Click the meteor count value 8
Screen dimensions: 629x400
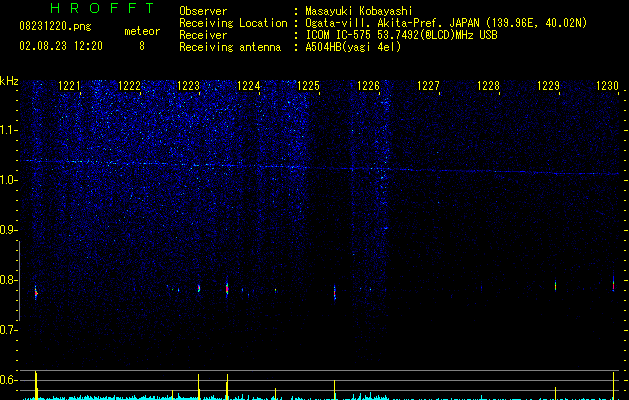tap(142, 46)
